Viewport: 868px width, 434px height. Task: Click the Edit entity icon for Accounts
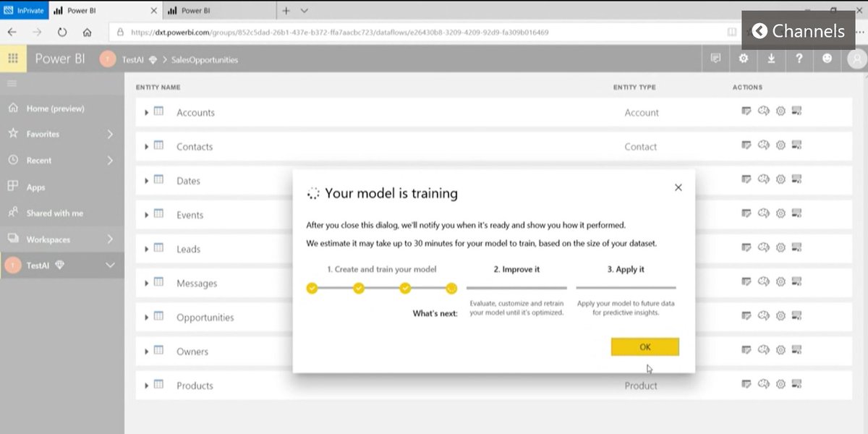tap(746, 111)
